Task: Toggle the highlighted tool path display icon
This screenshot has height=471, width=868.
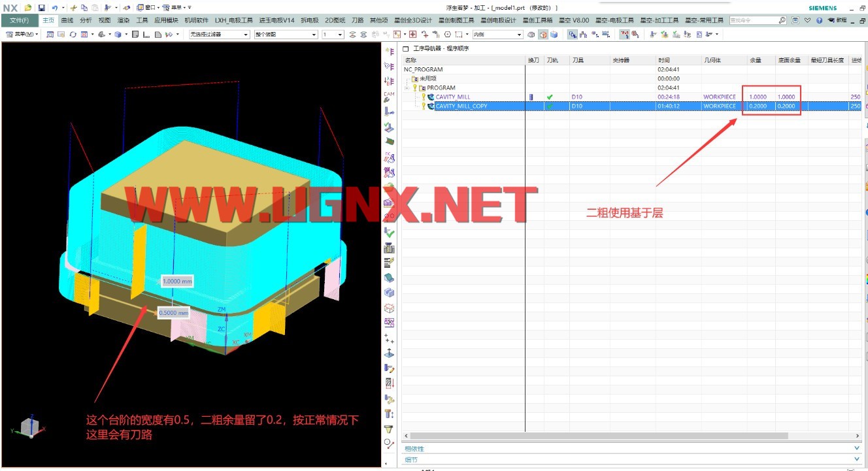Action: 624,34
